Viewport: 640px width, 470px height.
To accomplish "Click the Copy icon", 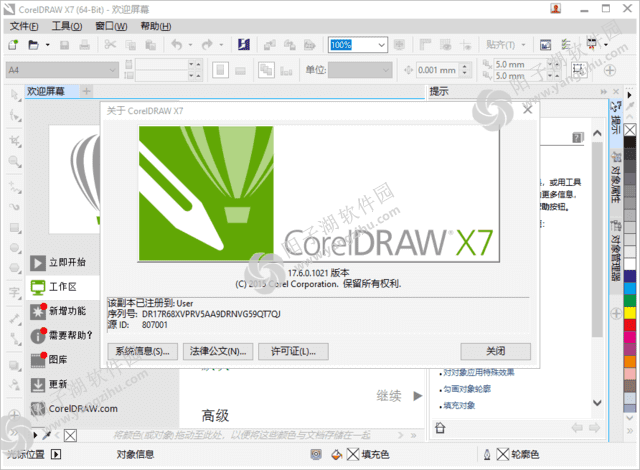I will tap(131, 44).
